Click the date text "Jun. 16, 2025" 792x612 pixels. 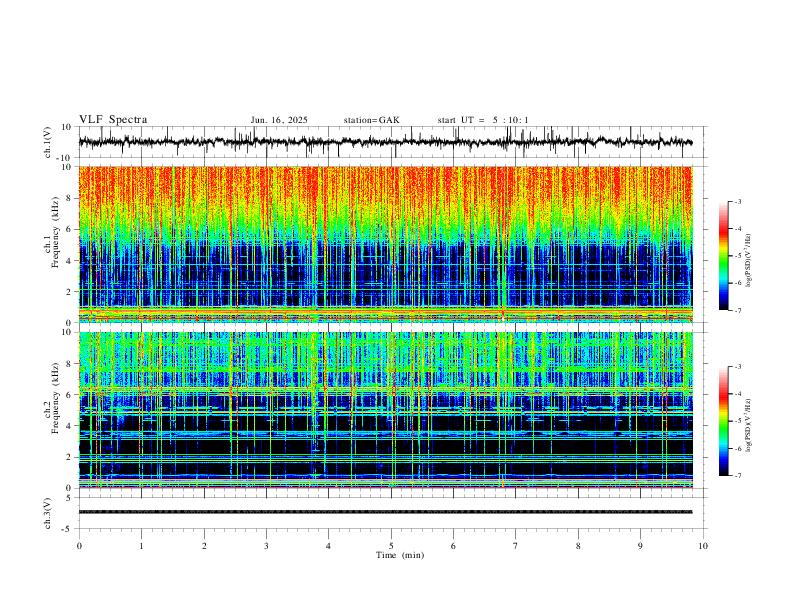coord(279,120)
